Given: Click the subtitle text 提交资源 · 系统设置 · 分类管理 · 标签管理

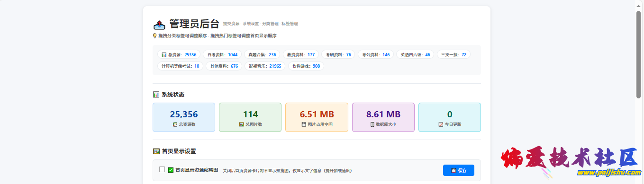Looking at the screenshot, I should [260, 24].
